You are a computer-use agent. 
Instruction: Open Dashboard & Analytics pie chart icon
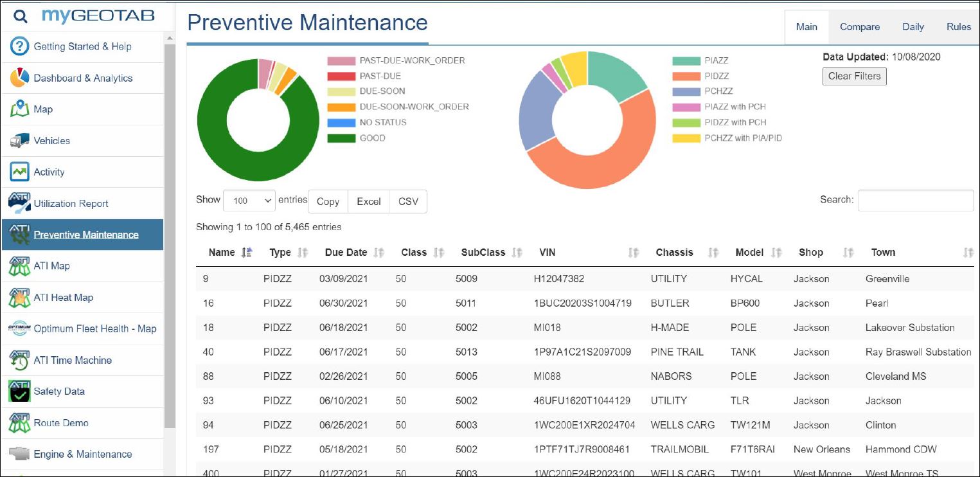(20, 78)
